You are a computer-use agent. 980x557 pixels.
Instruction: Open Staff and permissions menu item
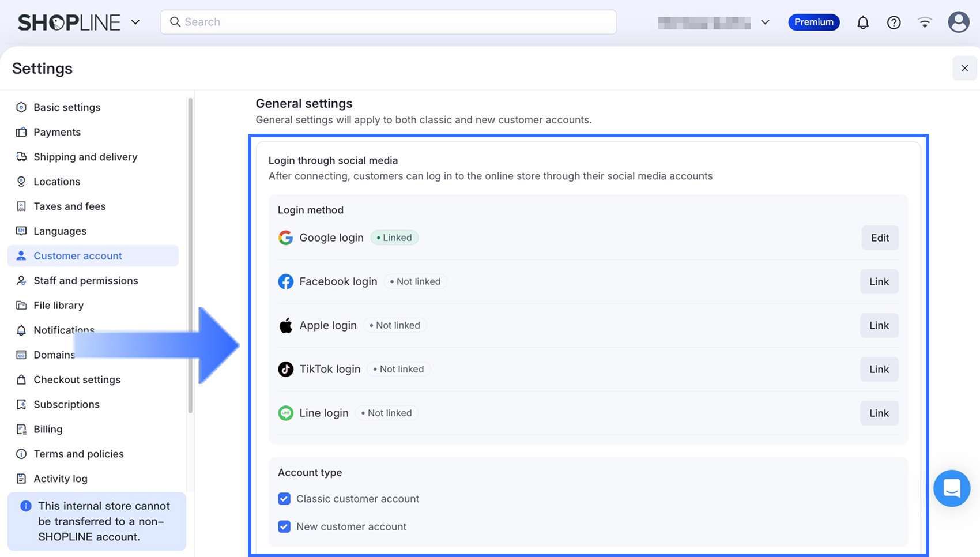85,281
